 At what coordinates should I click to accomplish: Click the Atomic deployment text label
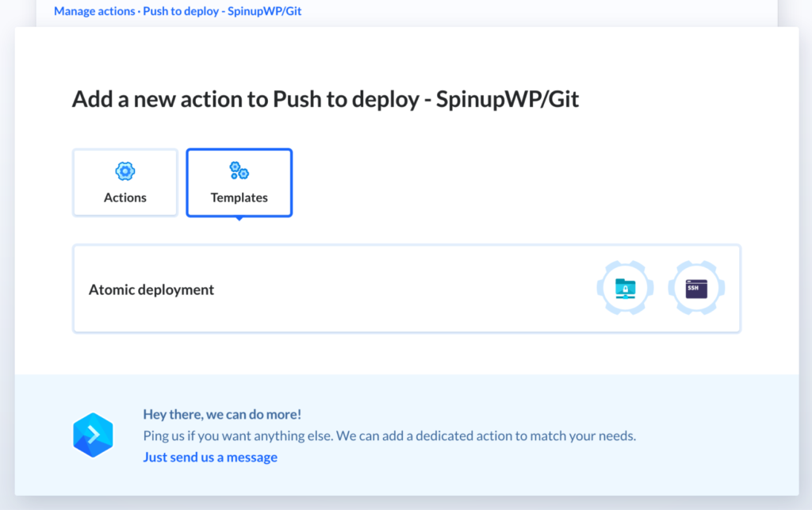(151, 289)
